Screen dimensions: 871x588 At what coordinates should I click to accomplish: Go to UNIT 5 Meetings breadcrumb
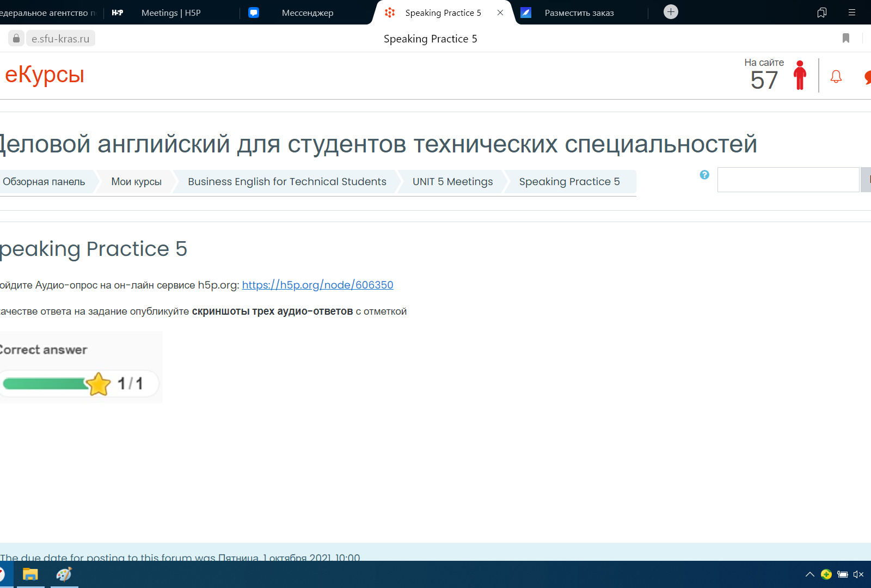coord(452,182)
